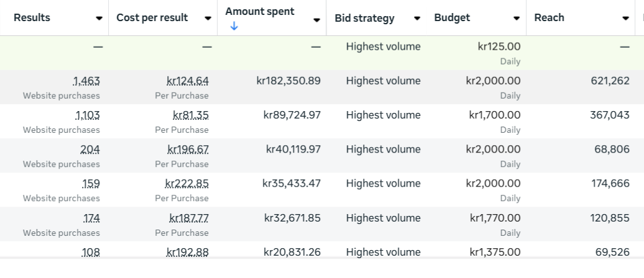Image resolution: width=644 pixels, height=278 pixels.
Task: Click the kr222.85 cost per purchase value
Action: (x=187, y=184)
